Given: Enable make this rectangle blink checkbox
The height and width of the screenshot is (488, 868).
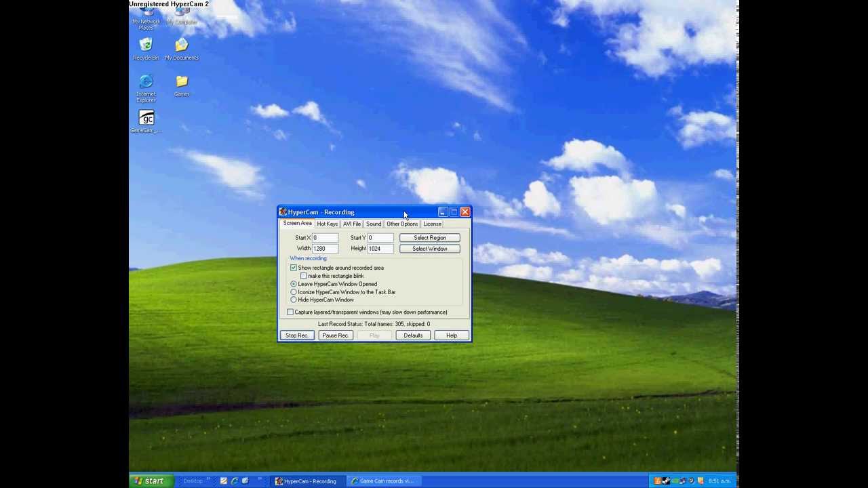Looking at the screenshot, I should point(303,276).
